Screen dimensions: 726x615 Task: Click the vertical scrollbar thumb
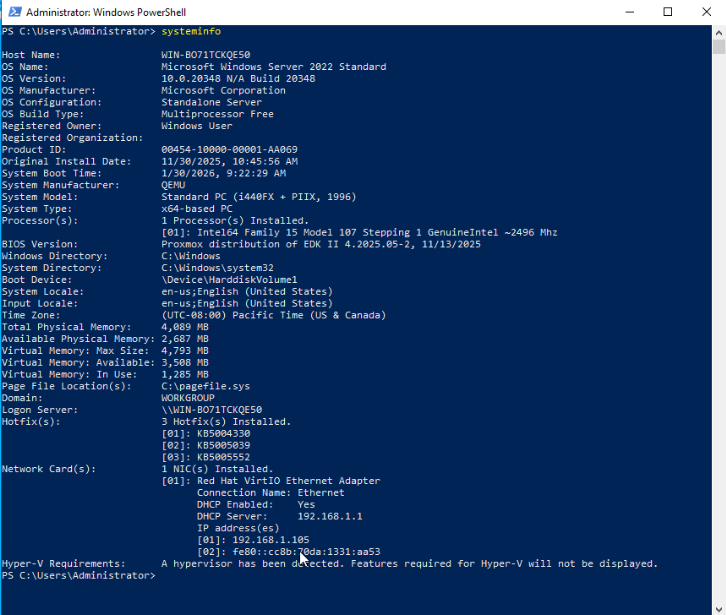[719, 47]
